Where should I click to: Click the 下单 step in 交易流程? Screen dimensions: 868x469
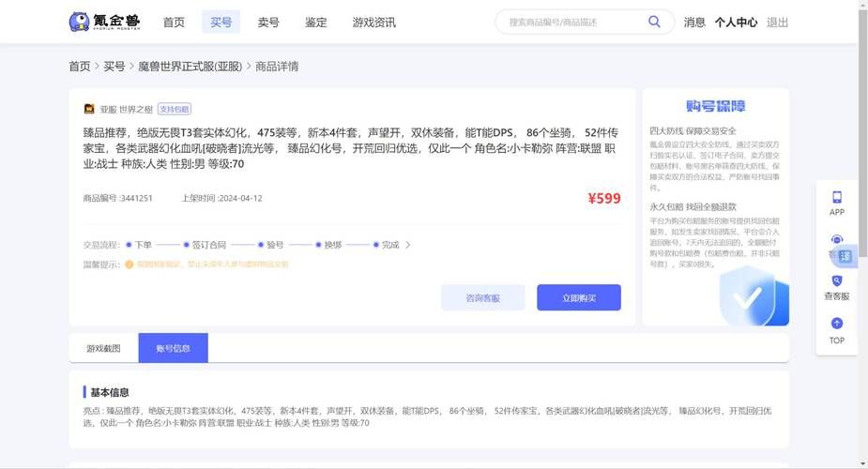click(x=144, y=245)
